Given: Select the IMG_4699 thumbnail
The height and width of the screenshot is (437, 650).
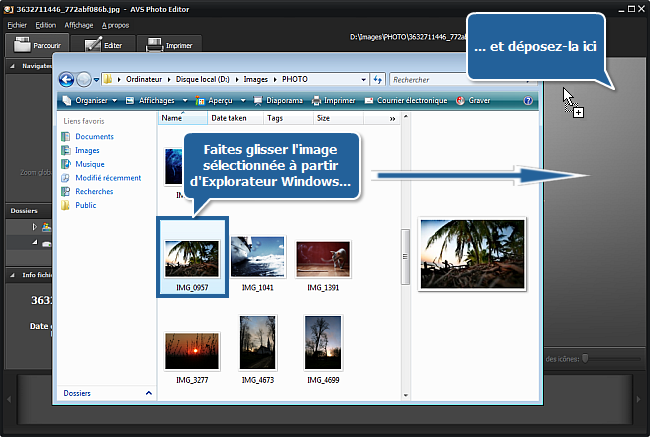Looking at the screenshot, I should coord(323,343).
